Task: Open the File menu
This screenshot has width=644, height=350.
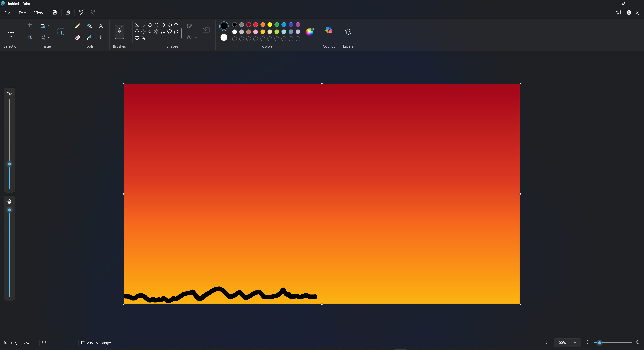Action: point(7,13)
